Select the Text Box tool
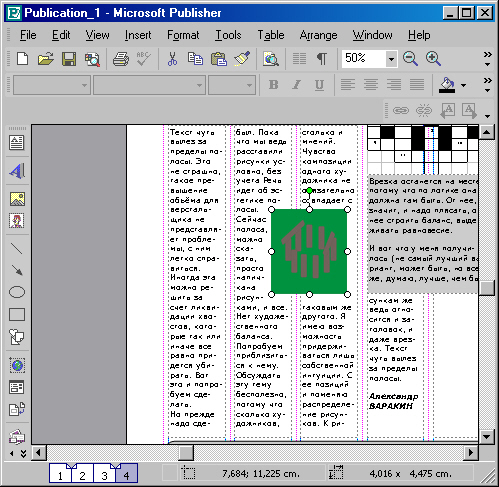The height and width of the screenshot is (487, 499). point(17,143)
